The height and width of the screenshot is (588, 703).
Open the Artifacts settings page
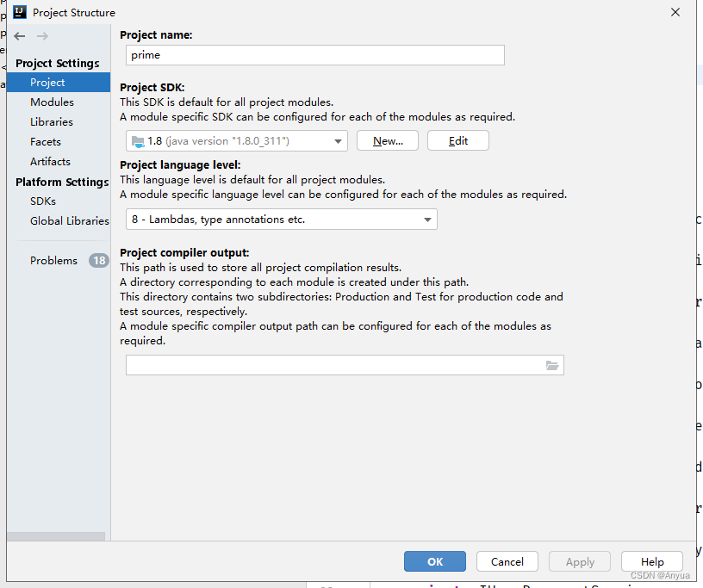[x=50, y=161]
